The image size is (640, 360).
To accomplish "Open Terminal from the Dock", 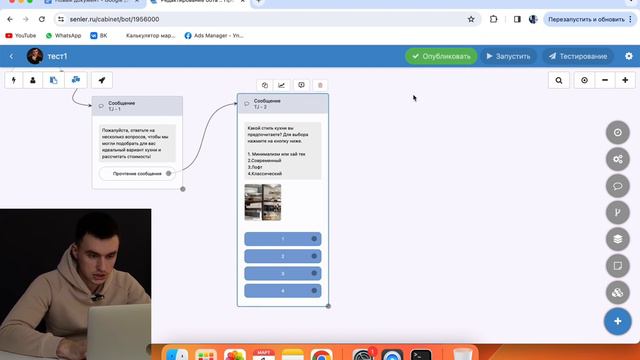I will [421, 354].
